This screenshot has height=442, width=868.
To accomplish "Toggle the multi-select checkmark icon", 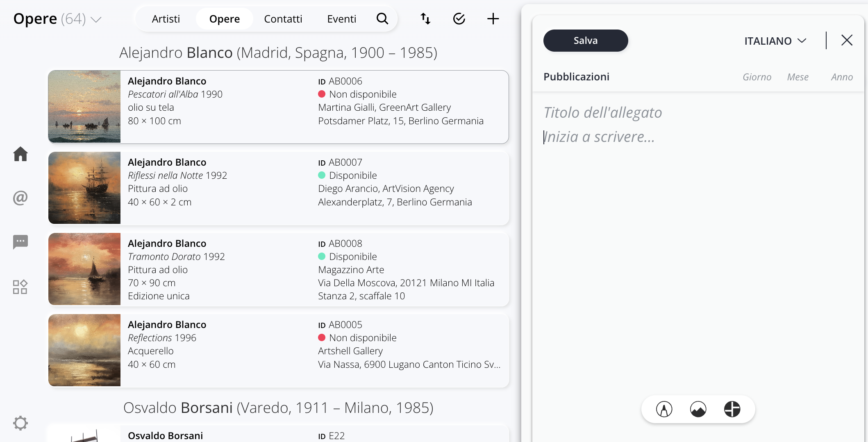I will 459,19.
